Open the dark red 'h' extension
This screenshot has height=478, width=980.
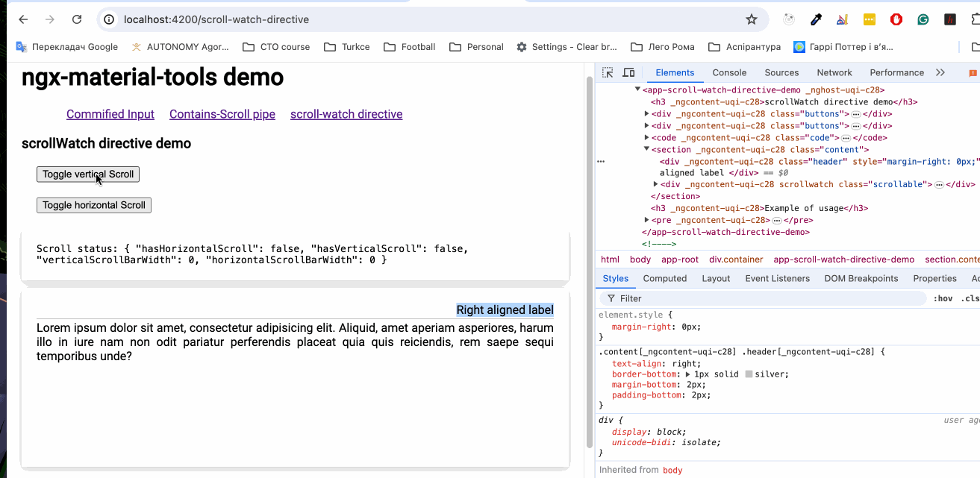[x=950, y=19]
